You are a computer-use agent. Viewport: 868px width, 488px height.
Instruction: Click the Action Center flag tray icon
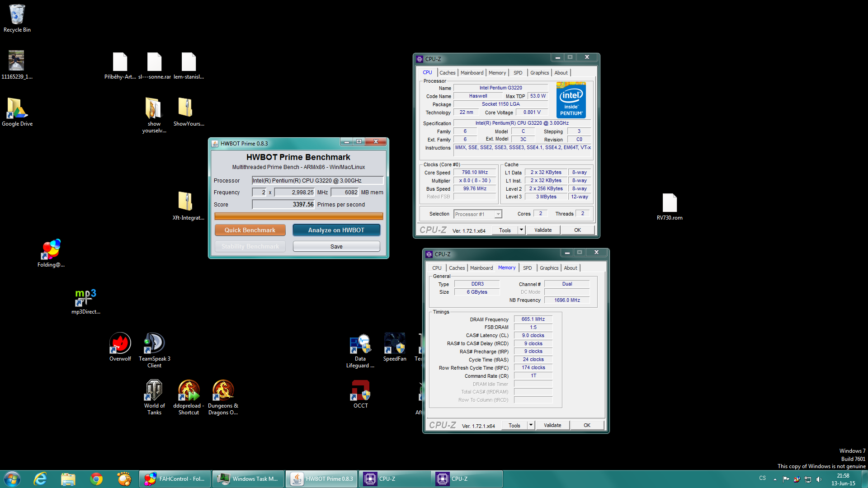786,479
